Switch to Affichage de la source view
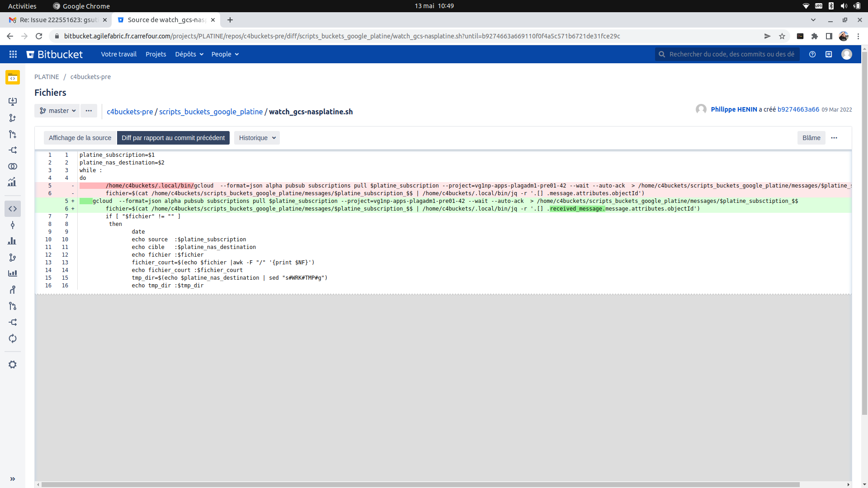Viewport: 868px width, 488px height. tap(80, 138)
